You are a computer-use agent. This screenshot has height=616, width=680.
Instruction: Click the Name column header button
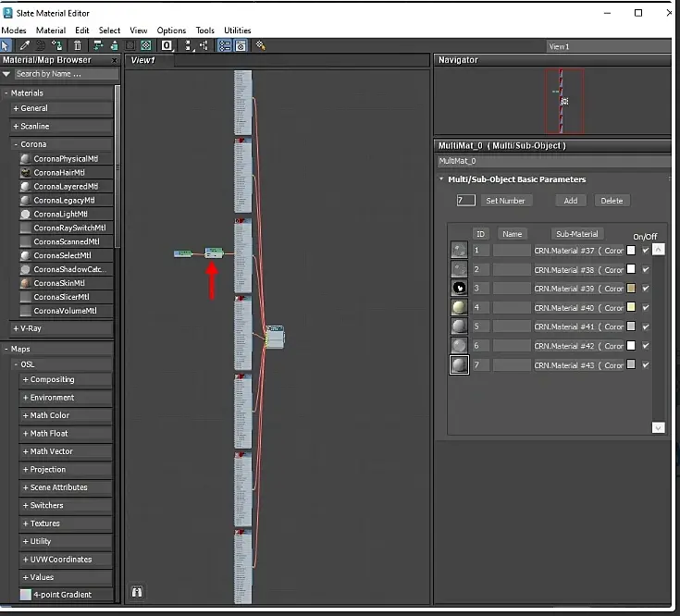(x=513, y=234)
